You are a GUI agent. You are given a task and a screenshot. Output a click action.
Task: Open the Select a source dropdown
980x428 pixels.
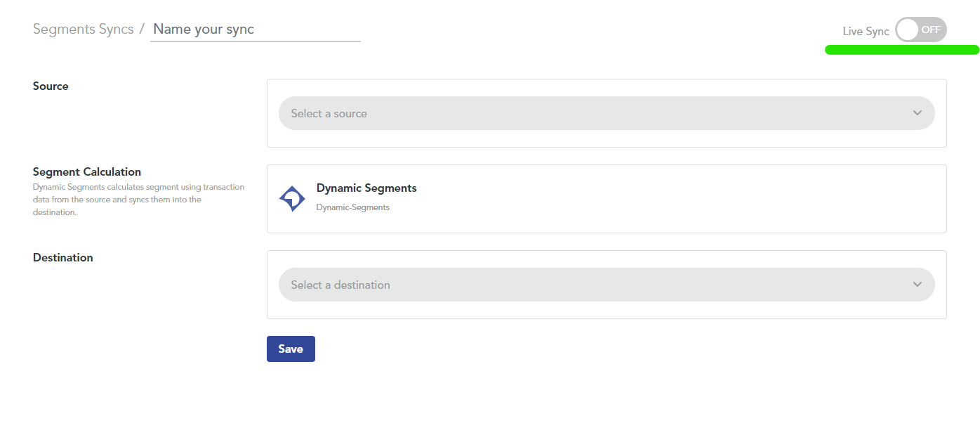(607, 113)
